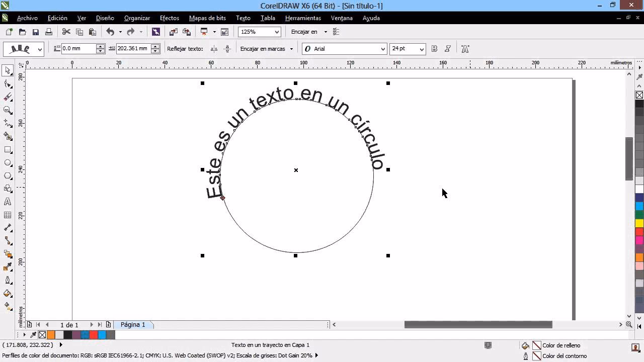The width and height of the screenshot is (644, 362).
Task: Select the Pick tool
Action: [x=8, y=70]
